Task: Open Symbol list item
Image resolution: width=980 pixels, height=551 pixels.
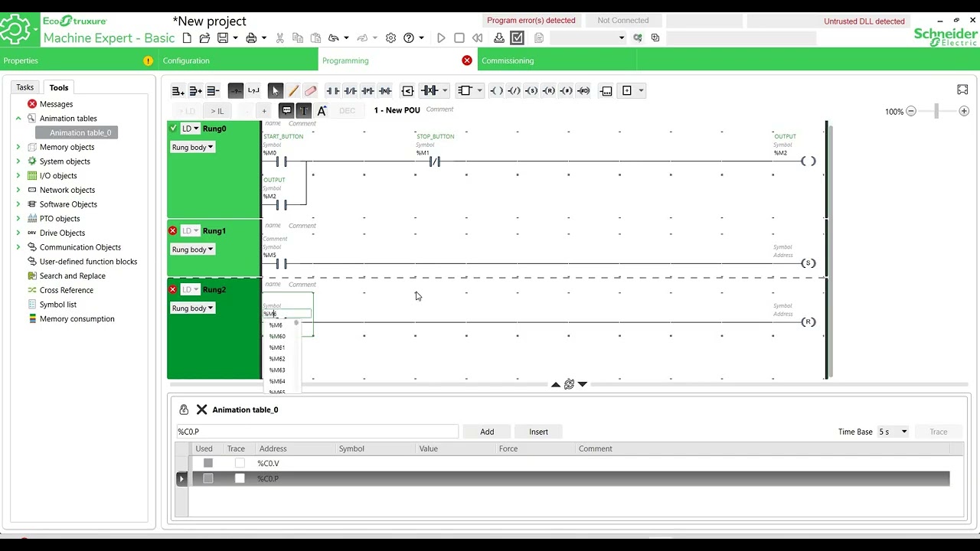Action: [57, 305]
